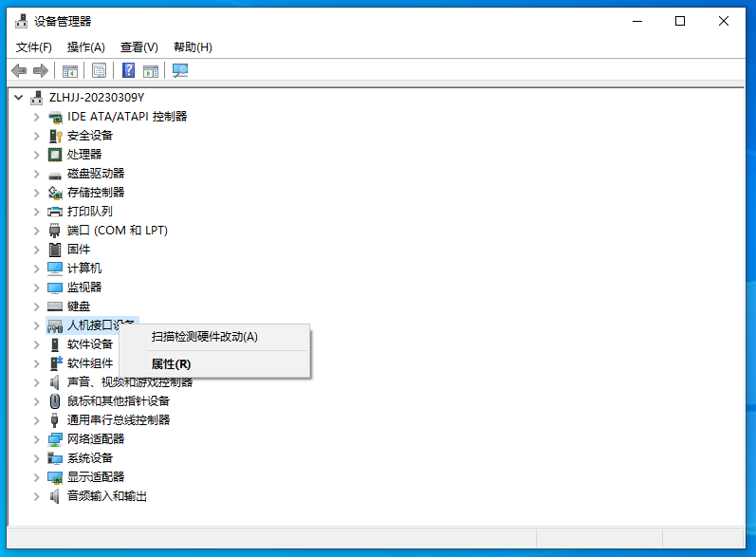Choose 扫描检测硬件改动(A) from context menu
Image resolution: width=756 pixels, height=557 pixels.
pyautogui.click(x=204, y=337)
